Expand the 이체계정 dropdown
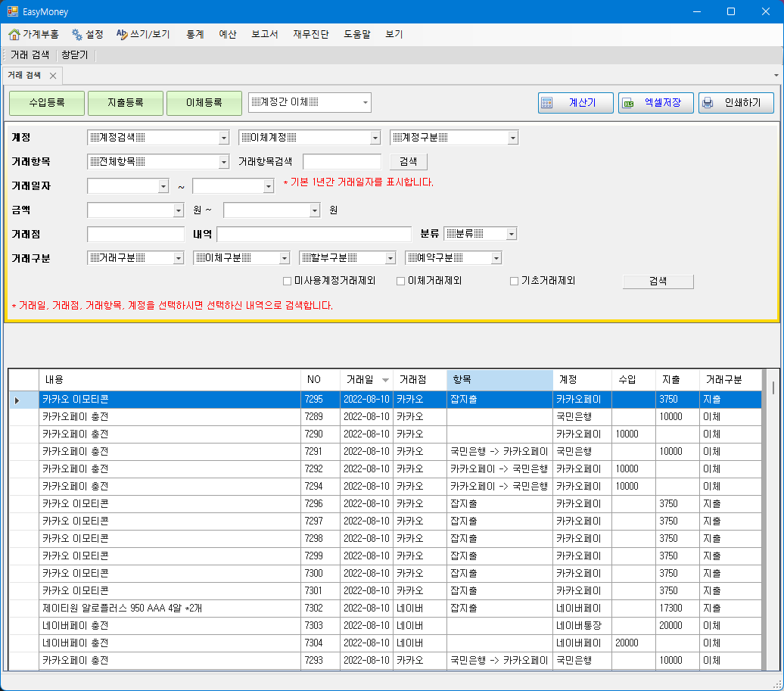784x691 pixels. click(375, 138)
